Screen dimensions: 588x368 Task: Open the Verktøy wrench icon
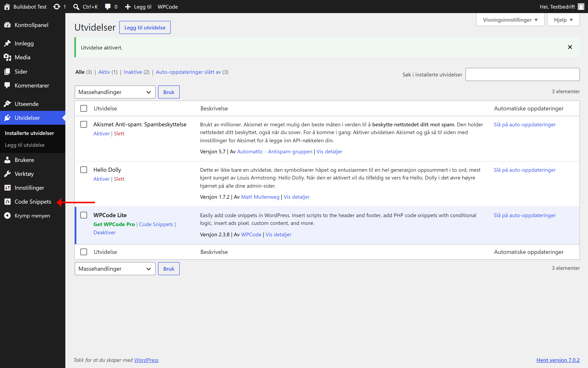[x=8, y=174]
